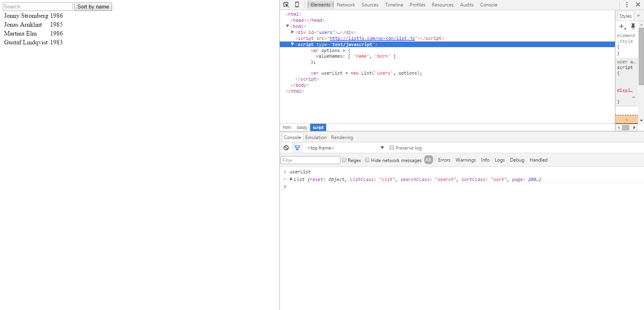The image size is (644, 310).
Task: Click Styles horizontal scroll left arrow
Action: coord(619,128)
